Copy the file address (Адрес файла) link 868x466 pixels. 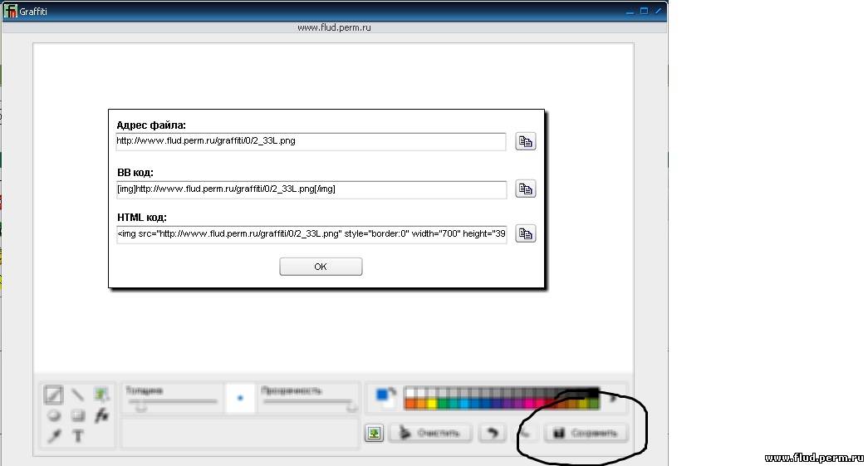point(525,142)
